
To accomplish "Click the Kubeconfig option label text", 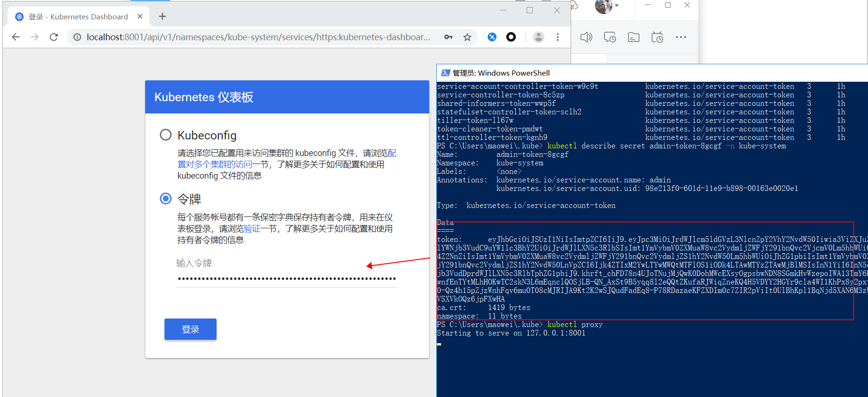I will coord(207,135).
